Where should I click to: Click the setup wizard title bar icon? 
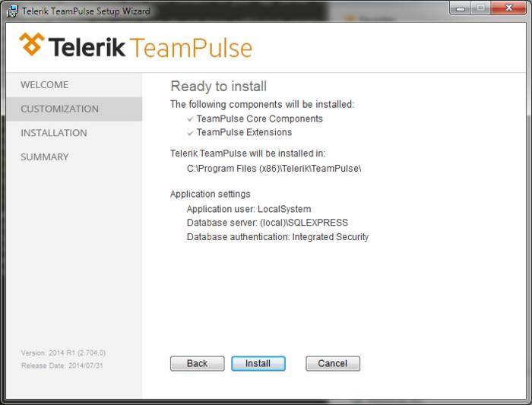click(x=13, y=11)
